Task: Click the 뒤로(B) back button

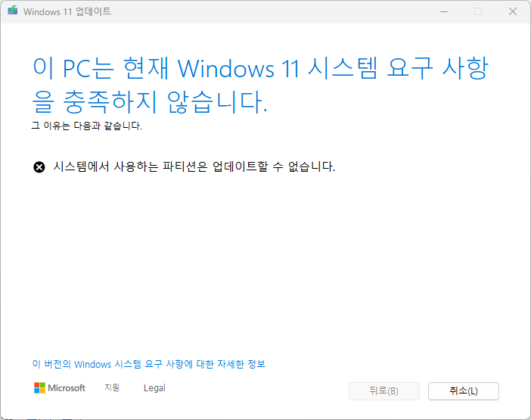Action: (384, 391)
